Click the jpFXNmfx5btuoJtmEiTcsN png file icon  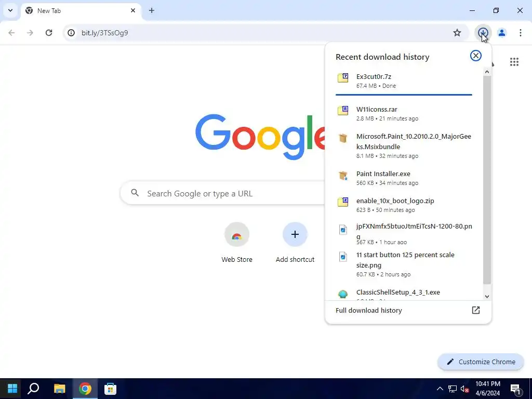pos(343,230)
